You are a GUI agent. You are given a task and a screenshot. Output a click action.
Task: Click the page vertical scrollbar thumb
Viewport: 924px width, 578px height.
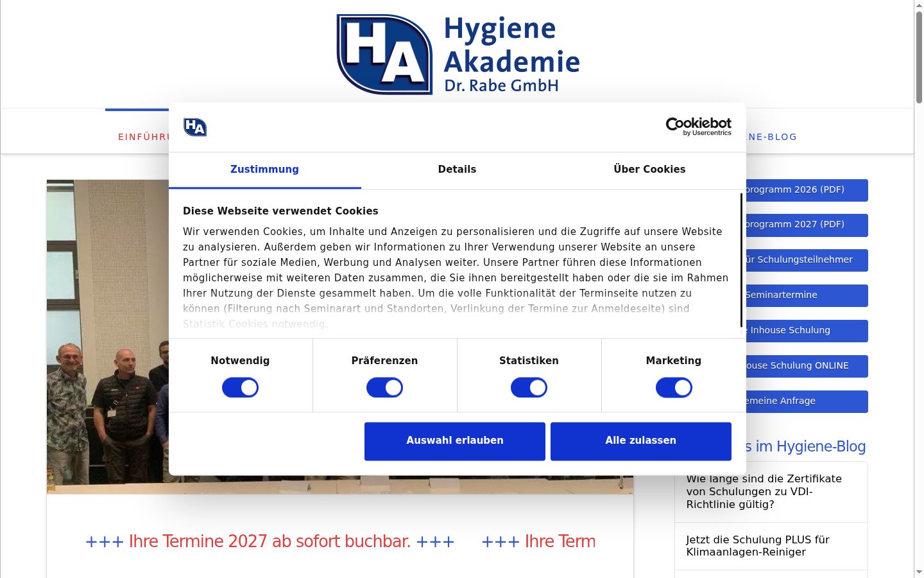click(919, 57)
